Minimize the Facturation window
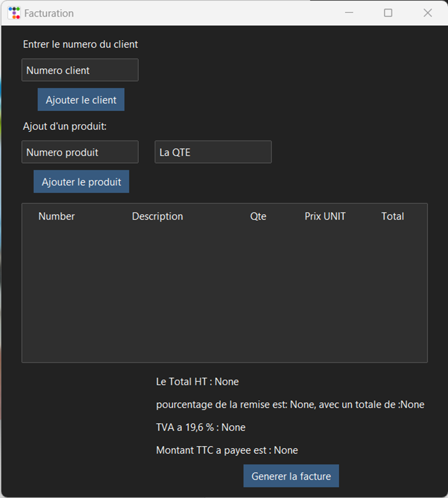The height and width of the screenshot is (498, 448). 349,13
